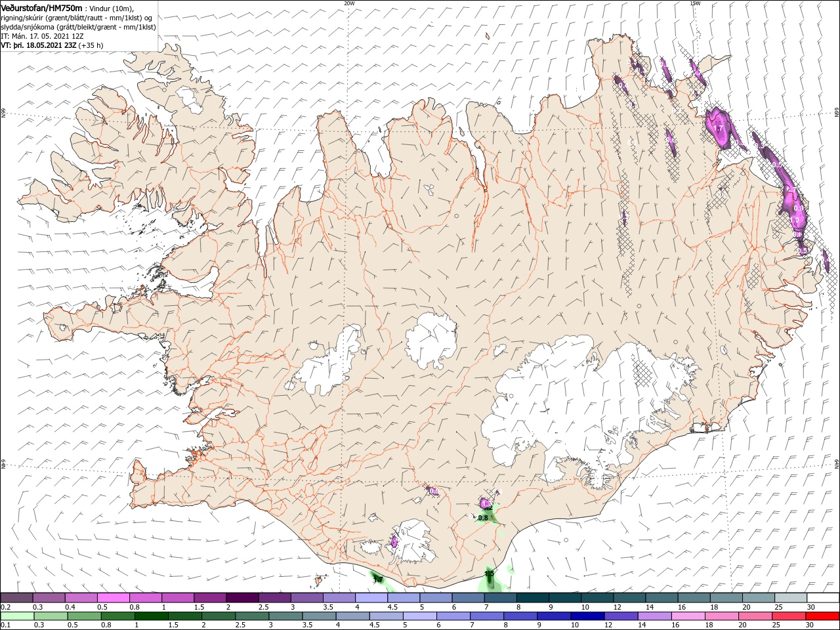Click the white top-row swatch starting at 30
This screenshot has height=630, width=840.
[822, 598]
